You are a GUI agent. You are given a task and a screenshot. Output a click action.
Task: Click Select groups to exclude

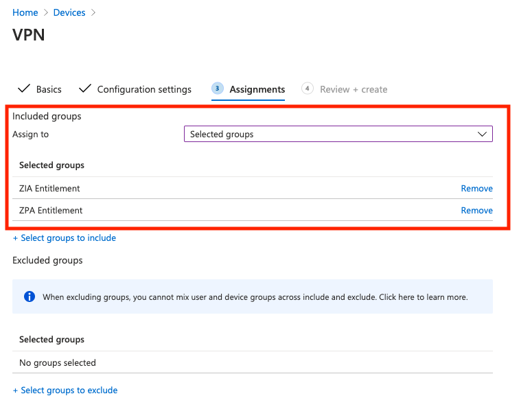(x=65, y=390)
